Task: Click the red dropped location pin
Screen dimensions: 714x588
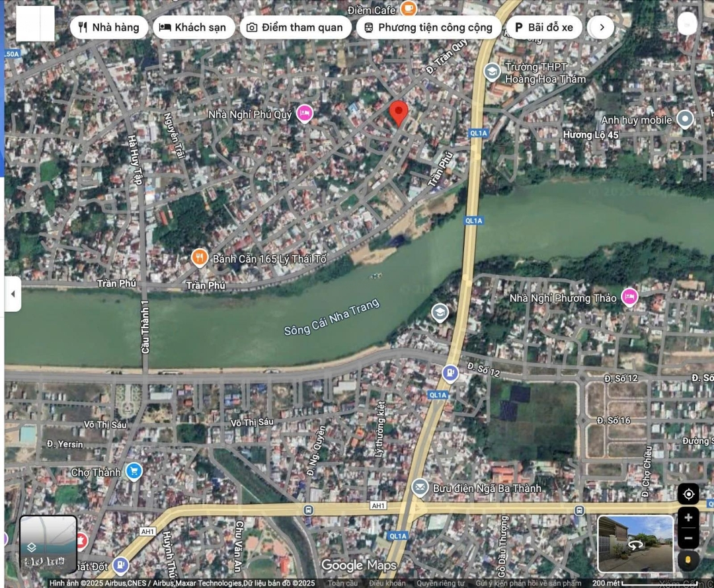Action: click(398, 113)
